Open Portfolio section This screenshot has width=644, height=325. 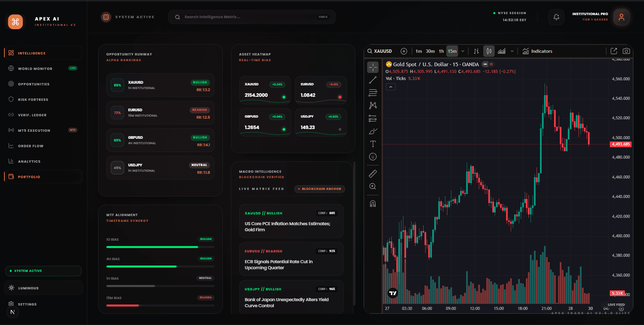(44, 177)
